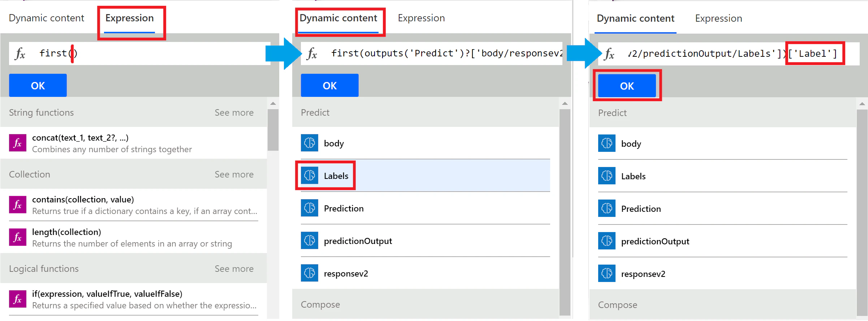Choose responsev2 text in right panel list
The width and height of the screenshot is (868, 321).
(x=643, y=274)
